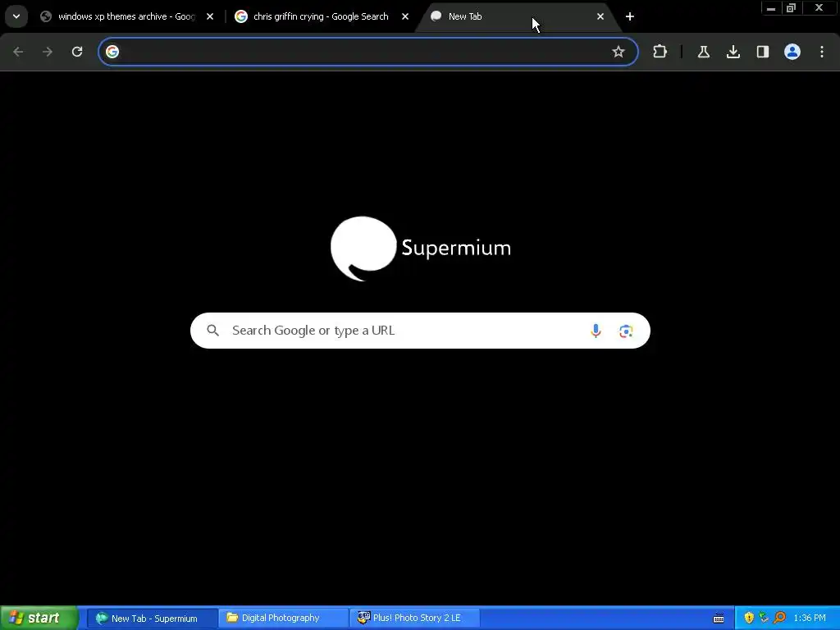Switch to Plus! Photo Story 2 LE
Screen dimensions: 840x630
tap(414, 619)
